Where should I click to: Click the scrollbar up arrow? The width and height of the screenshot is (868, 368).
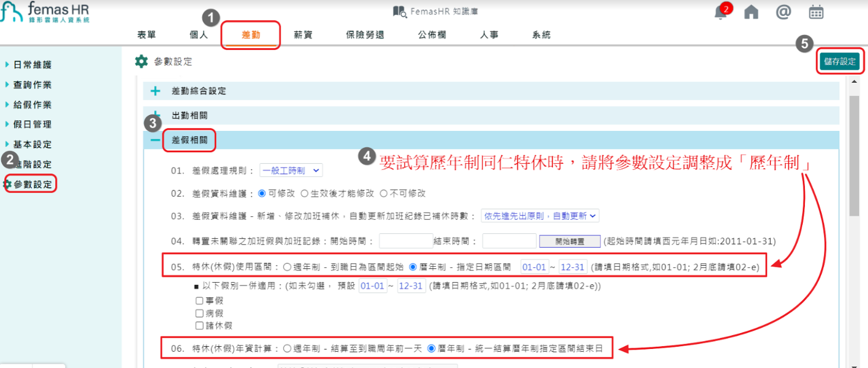[x=854, y=82]
